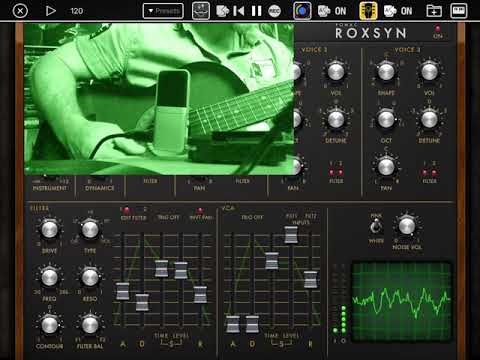Click the Voice 3 VOL knob
This screenshot has width=480, height=360.
pos(429,72)
